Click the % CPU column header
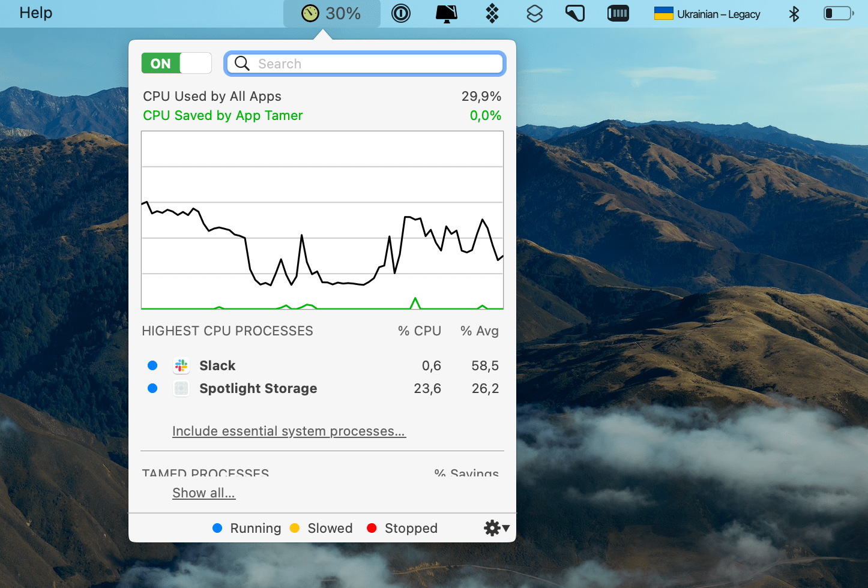The height and width of the screenshot is (588, 868). point(420,331)
